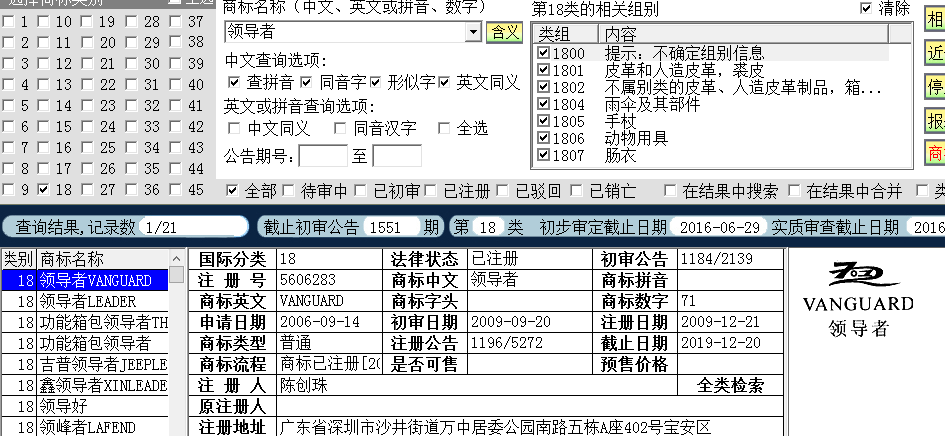Select result row 领导者VANGUARD

[85, 280]
